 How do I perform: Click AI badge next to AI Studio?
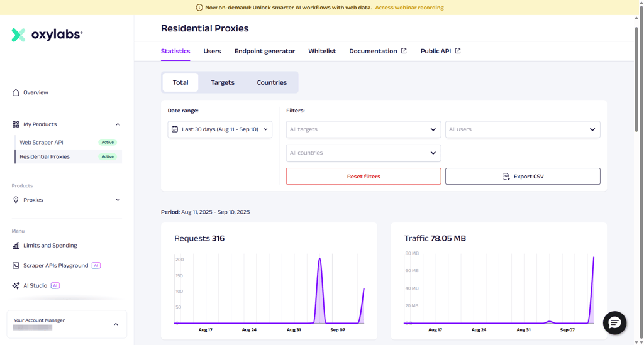[55, 285]
